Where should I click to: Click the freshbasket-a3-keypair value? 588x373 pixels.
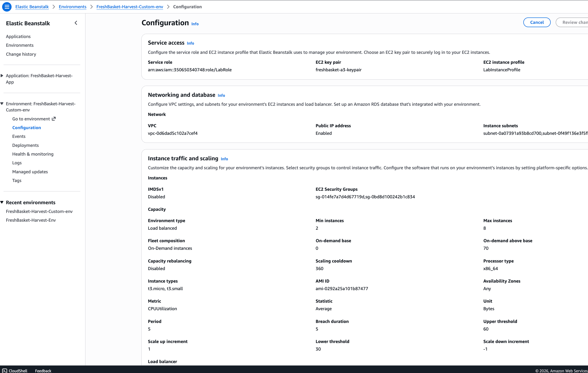click(x=338, y=70)
